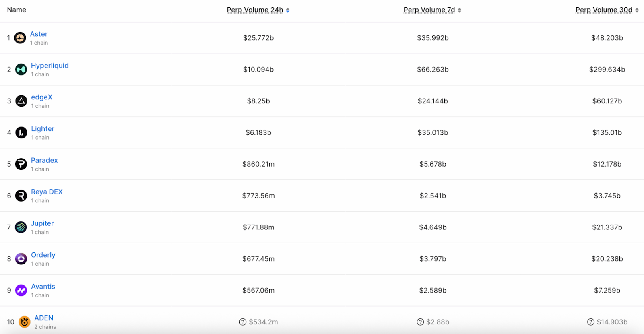Click the Avantis logo icon

(x=21, y=290)
